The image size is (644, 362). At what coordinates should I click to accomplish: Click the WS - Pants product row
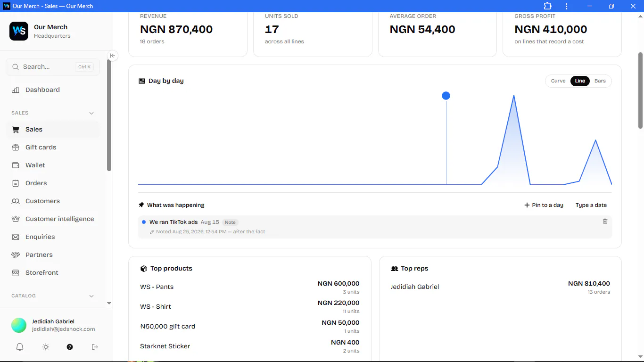coord(249,287)
